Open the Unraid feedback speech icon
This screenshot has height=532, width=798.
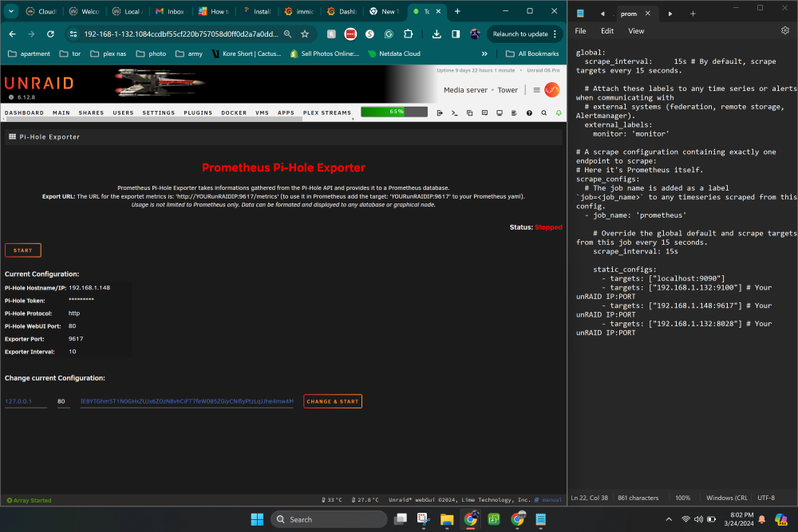click(x=484, y=113)
